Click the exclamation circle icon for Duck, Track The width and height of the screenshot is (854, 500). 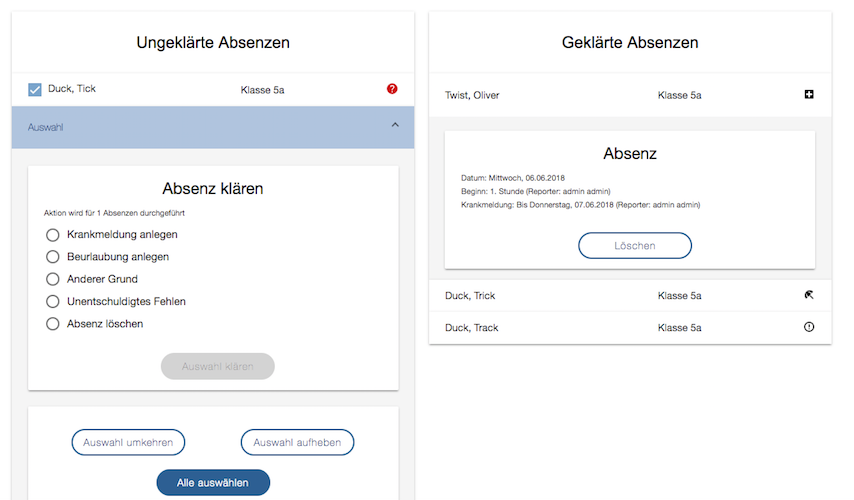click(x=809, y=328)
